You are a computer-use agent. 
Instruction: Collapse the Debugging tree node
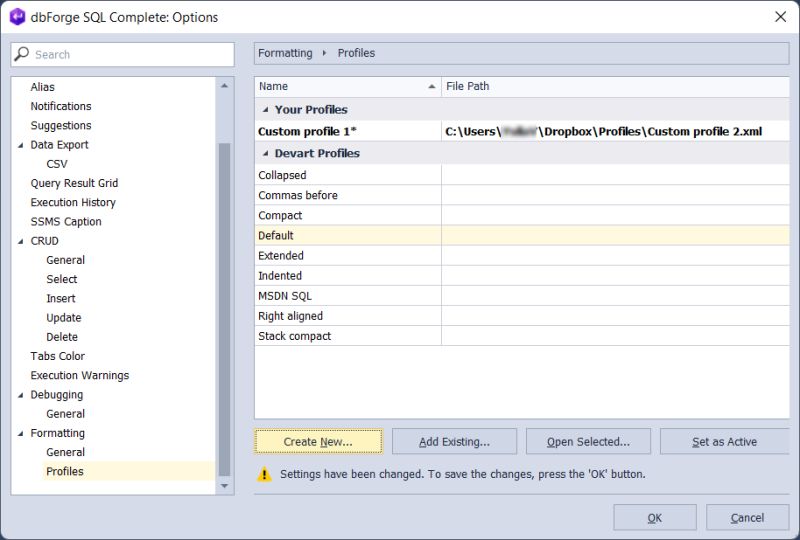click(x=20, y=395)
